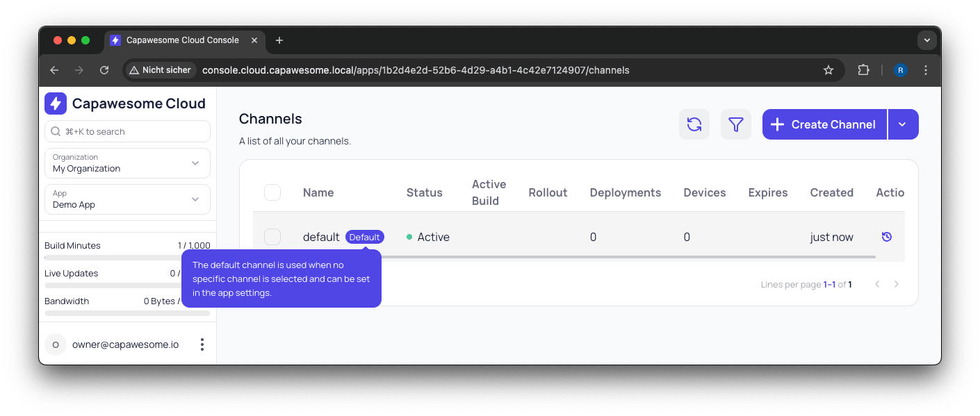The height and width of the screenshot is (416, 980).
Task: Expand the App selector Demo App
Action: tap(127, 199)
